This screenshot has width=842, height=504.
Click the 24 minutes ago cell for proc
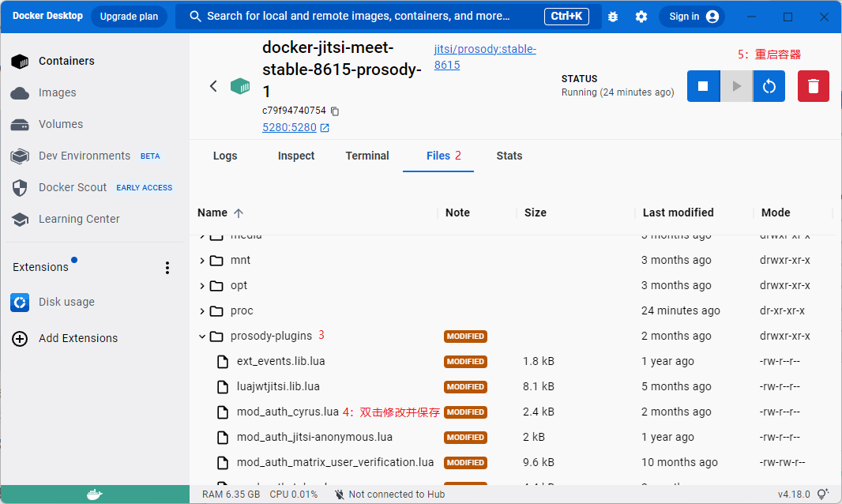tap(680, 311)
